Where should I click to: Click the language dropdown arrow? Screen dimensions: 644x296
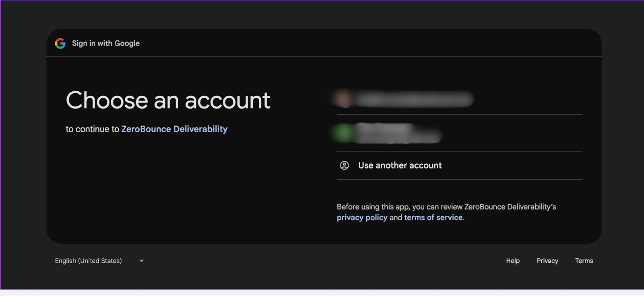coord(142,261)
